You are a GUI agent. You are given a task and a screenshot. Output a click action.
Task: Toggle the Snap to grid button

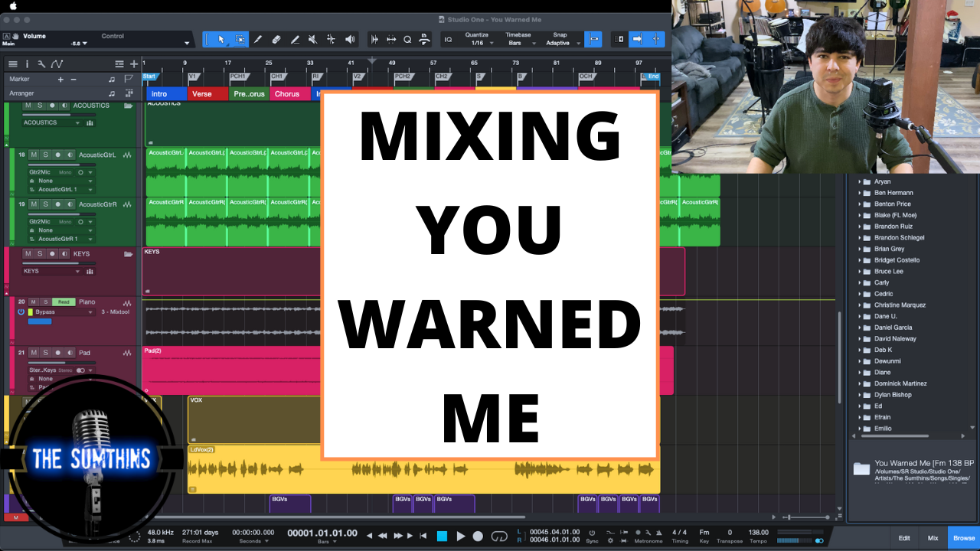[593, 39]
